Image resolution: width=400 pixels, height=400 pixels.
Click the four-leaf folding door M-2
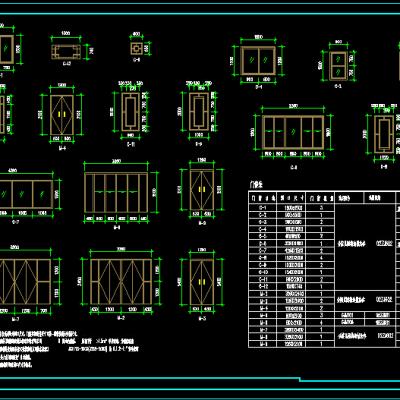(121, 282)
